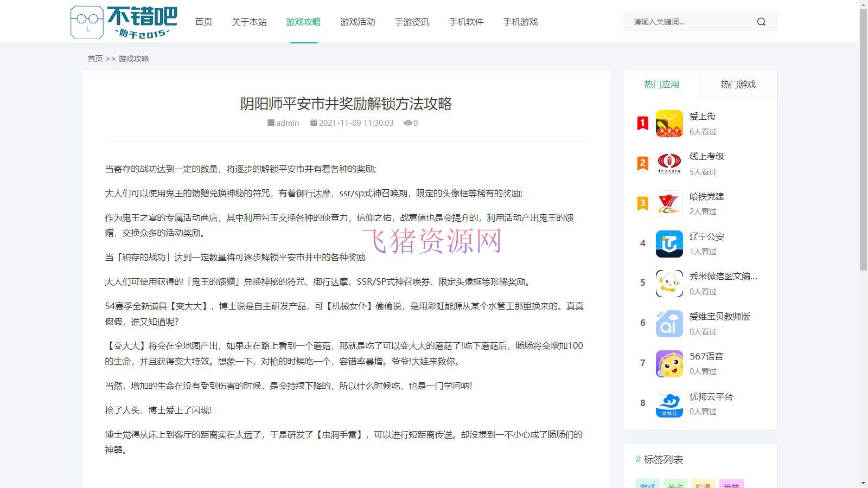Open the 线上考级 app icon
Image resolution: width=868 pixels, height=488 pixels.
(669, 163)
